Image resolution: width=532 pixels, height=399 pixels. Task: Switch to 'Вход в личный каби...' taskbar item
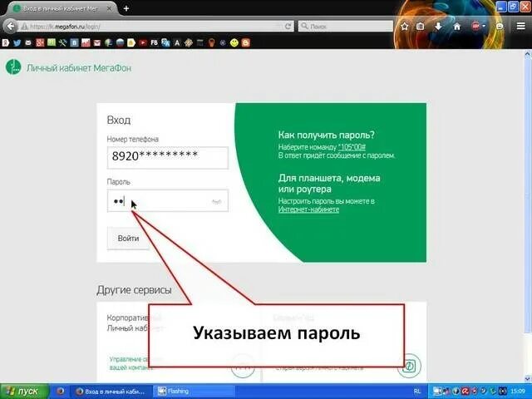point(111,392)
